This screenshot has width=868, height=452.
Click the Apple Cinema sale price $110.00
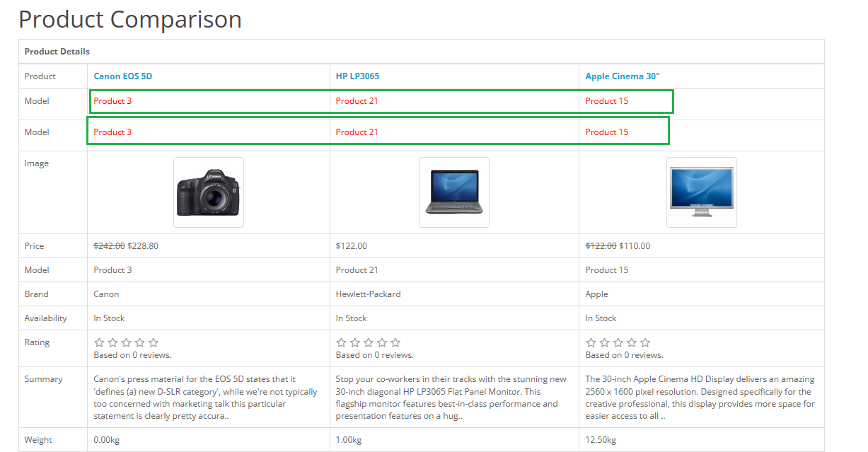[634, 246]
